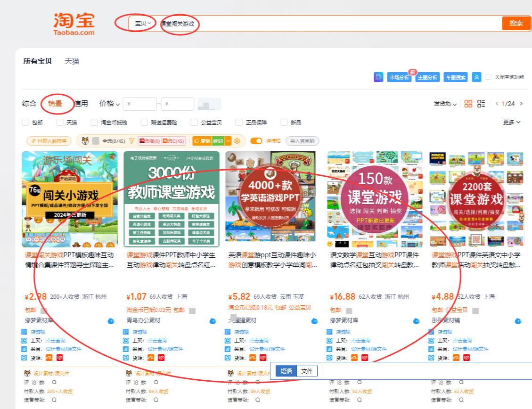Switch to grid view layout icon
The width and height of the screenshot is (532, 409).
click(468, 104)
